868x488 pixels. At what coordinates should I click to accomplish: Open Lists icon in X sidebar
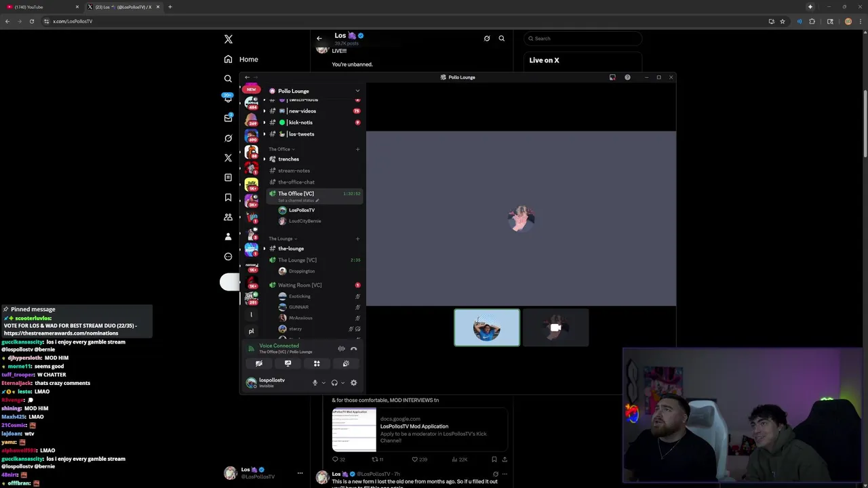[x=228, y=178]
